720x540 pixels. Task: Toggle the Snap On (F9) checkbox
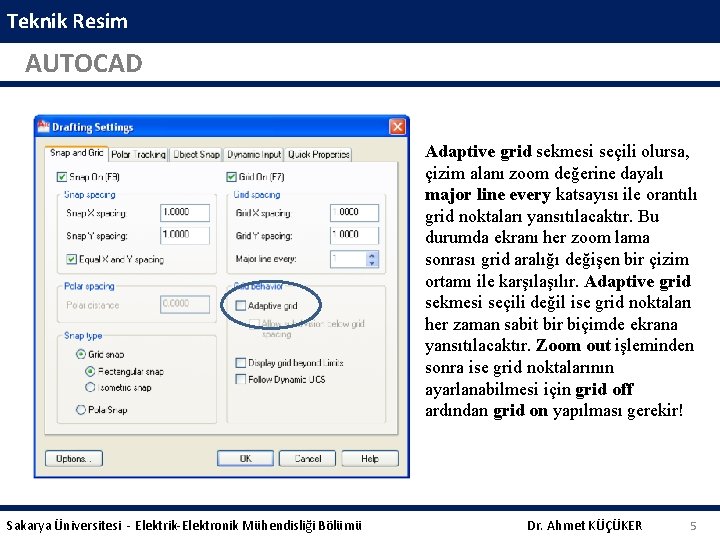62,177
